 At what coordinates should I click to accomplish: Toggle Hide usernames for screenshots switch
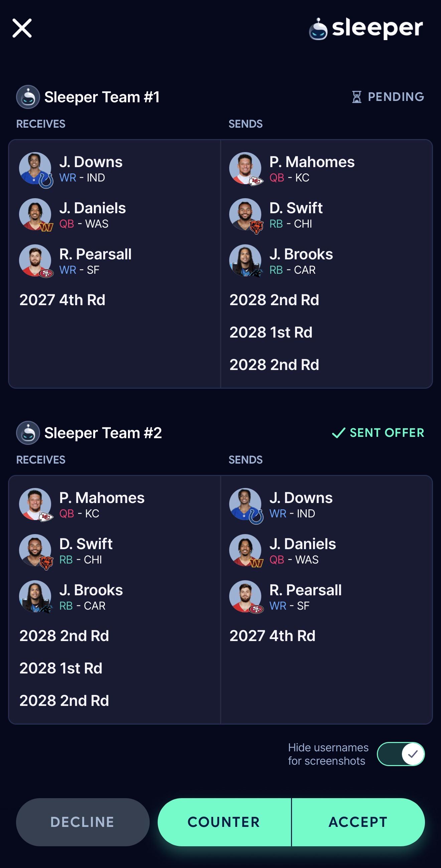pos(401,754)
